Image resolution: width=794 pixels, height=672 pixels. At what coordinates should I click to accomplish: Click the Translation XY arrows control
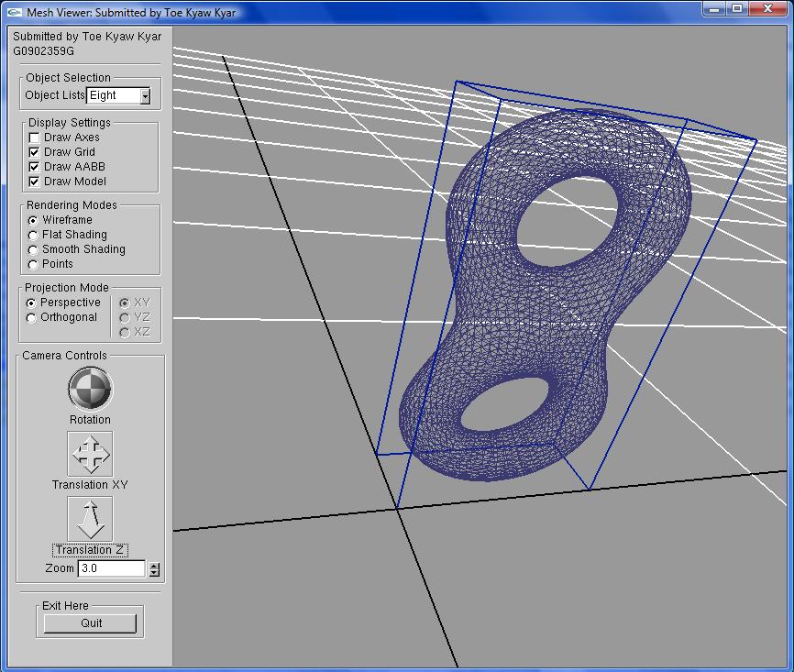pos(90,454)
